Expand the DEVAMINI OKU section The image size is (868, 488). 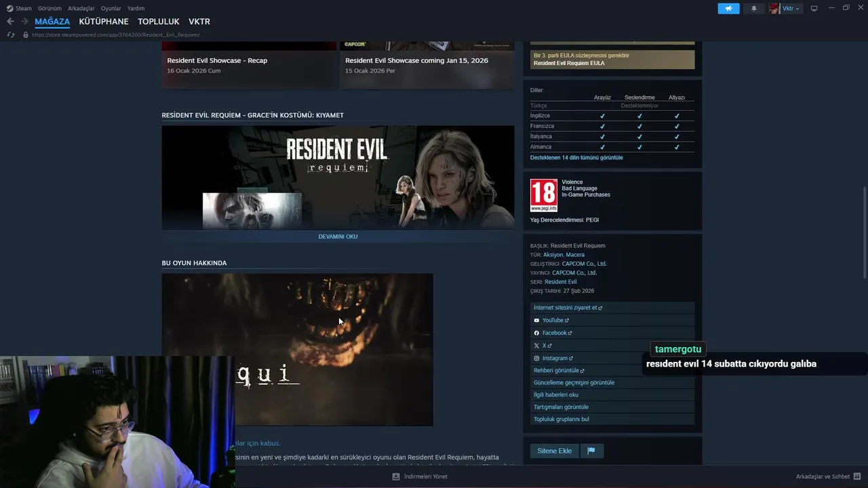[x=338, y=237]
